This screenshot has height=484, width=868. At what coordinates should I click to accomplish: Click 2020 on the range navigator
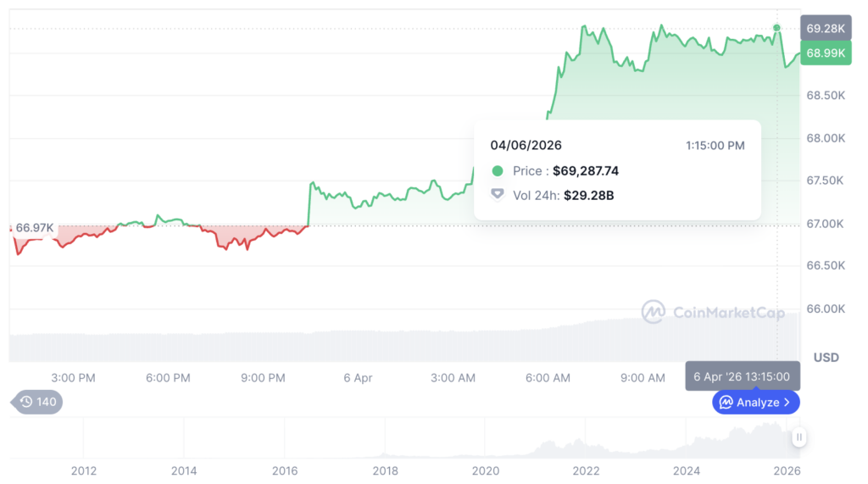[x=486, y=471]
